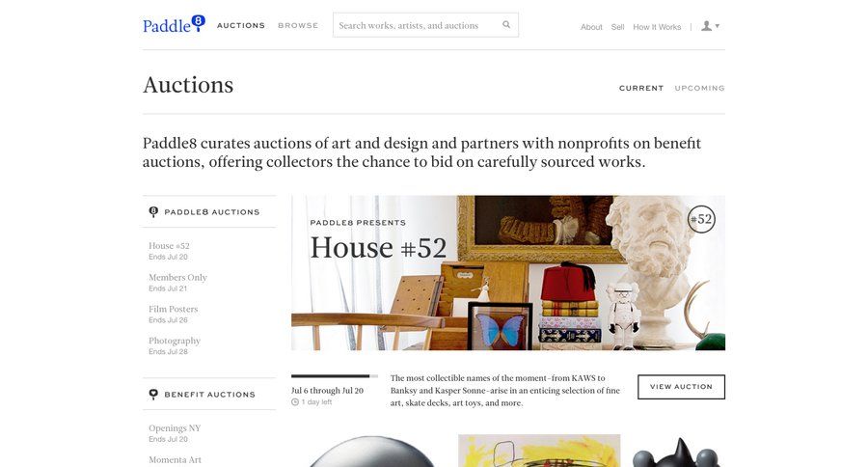Viewport: 868px width, 467px height.
Task: Click the #52 circular badge on banner
Action: (x=701, y=219)
